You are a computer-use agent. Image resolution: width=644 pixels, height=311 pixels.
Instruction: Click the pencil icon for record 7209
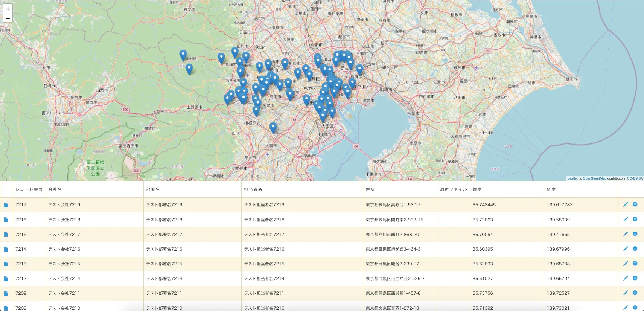coord(626,293)
